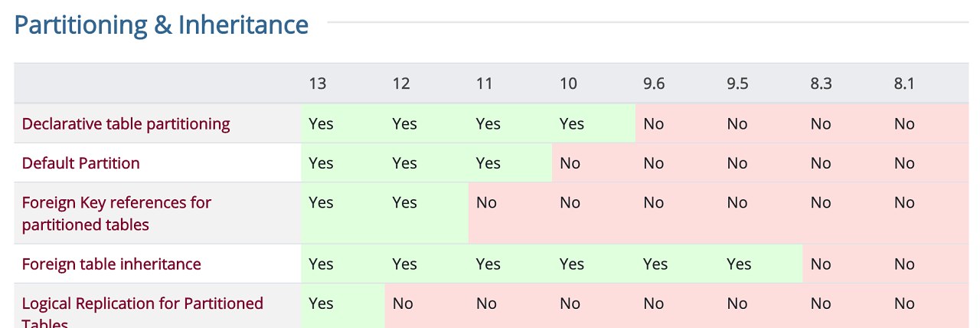Select the version 8.3 column header

coord(821,84)
